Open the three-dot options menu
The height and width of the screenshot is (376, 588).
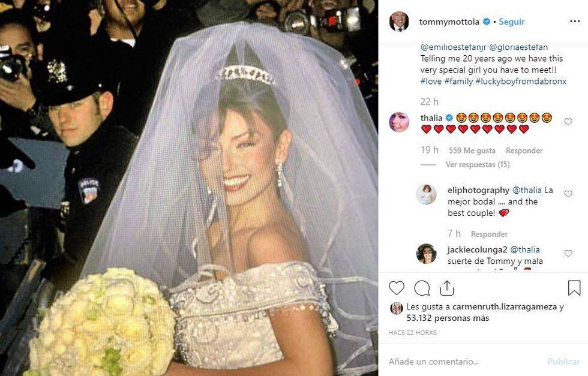[575, 22]
